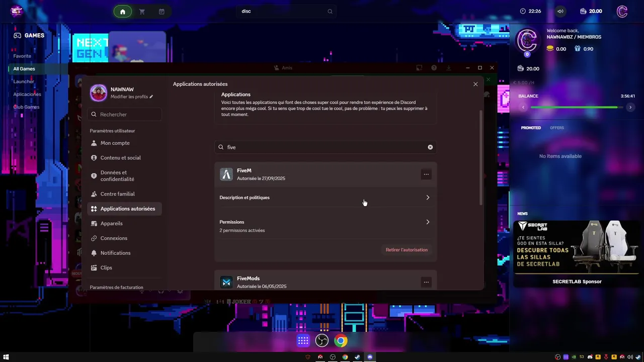Open Appareils settings
The image size is (644, 362).
pos(124,223)
